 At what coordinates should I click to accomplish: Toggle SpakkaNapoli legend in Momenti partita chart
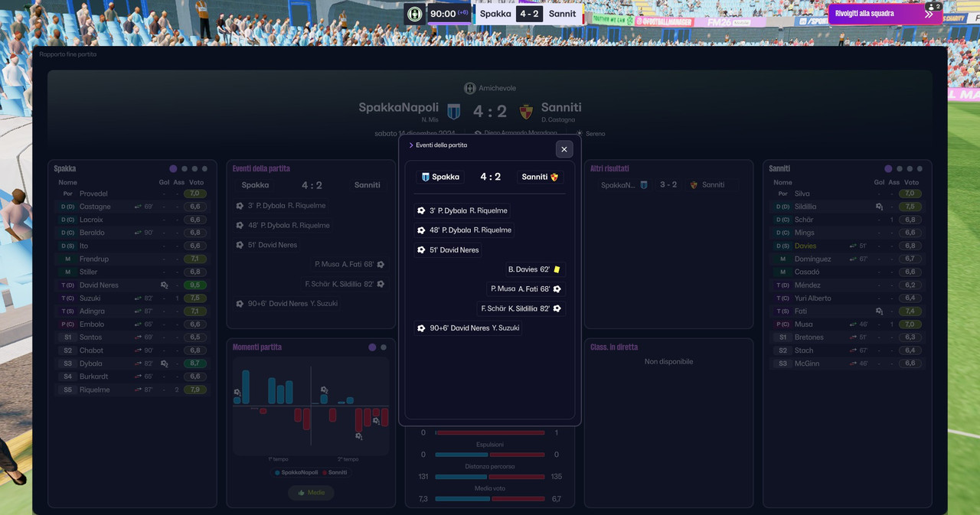297,473
